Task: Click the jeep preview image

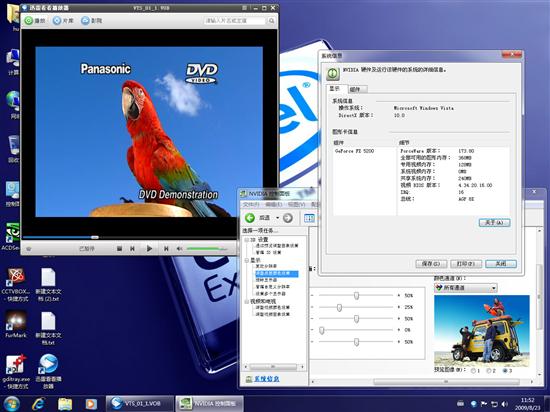Action: [482, 330]
